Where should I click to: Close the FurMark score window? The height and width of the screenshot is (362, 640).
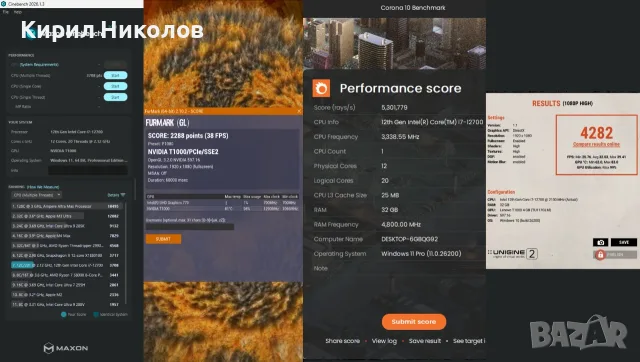coord(299,111)
